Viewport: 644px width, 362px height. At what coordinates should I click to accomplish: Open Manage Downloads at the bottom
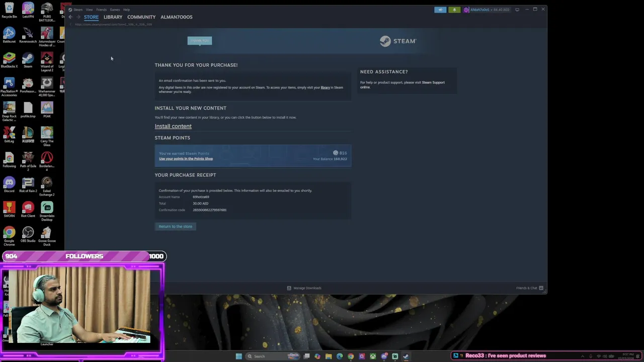coord(304,288)
